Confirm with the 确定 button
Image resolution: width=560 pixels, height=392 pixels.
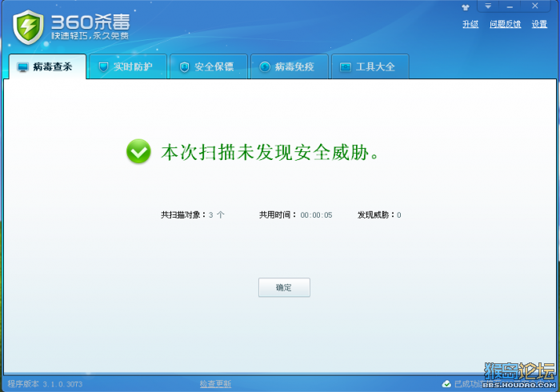pyautogui.click(x=284, y=287)
